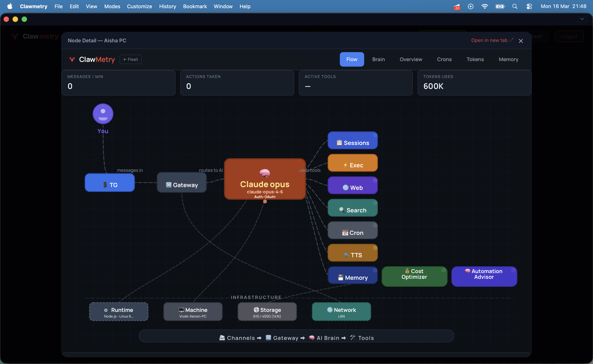
Task: Click the Storage infrastructure node
Action: 267,312
